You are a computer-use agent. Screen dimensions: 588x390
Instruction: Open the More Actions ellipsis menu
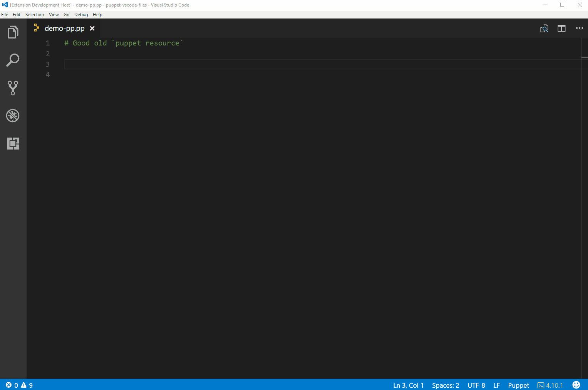coord(580,28)
